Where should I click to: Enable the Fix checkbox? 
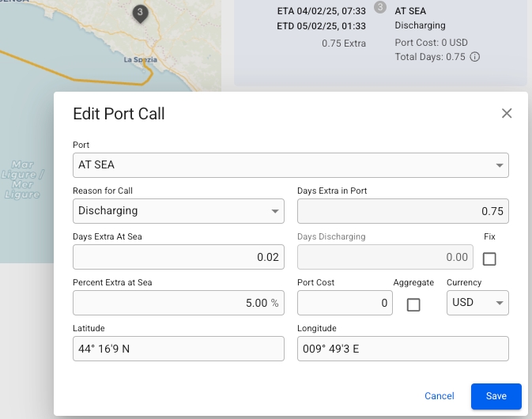coord(489,259)
